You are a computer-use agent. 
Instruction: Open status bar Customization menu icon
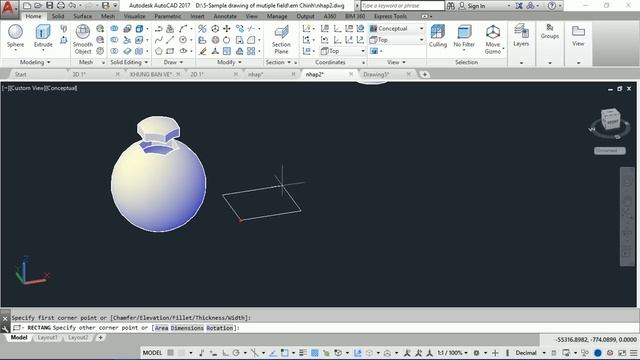634,353
